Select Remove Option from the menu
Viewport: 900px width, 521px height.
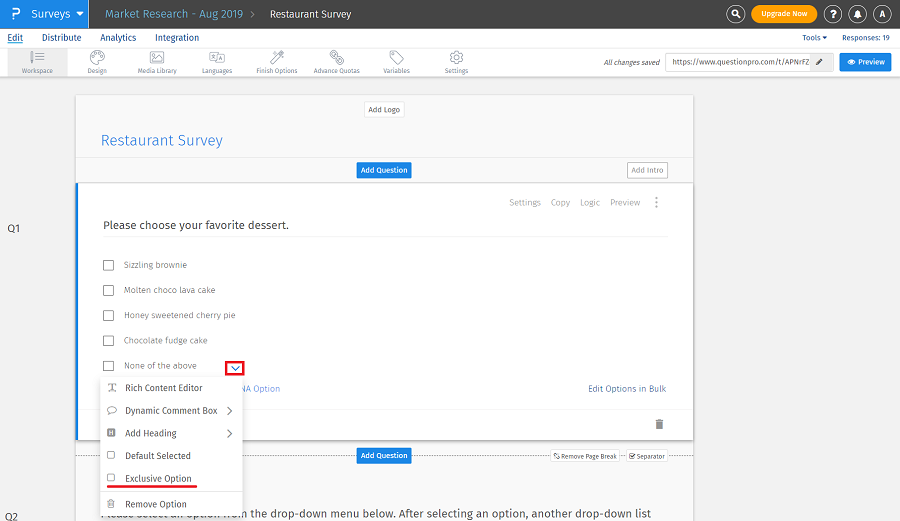[x=155, y=504]
